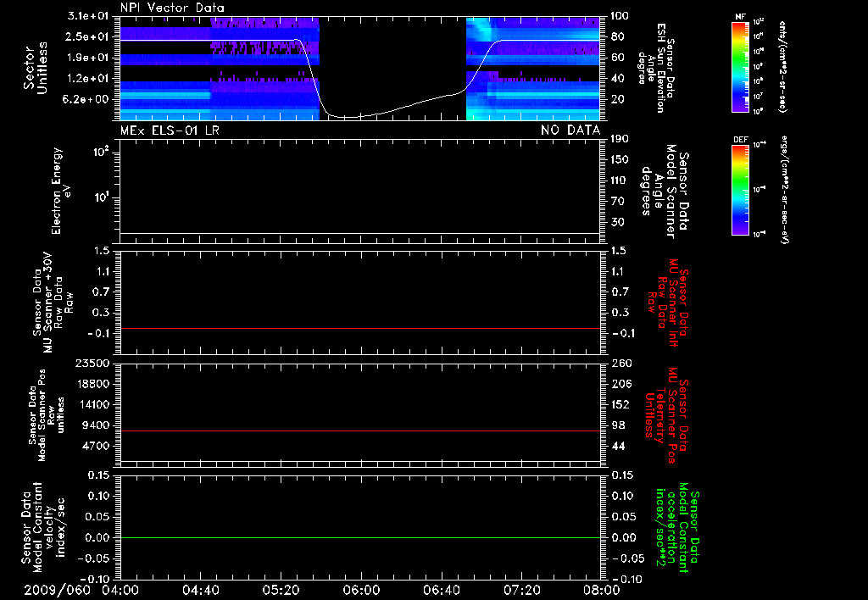The image size is (868, 600).
Task: Click the 2.5e+01 sector tick value
Action: [86, 37]
